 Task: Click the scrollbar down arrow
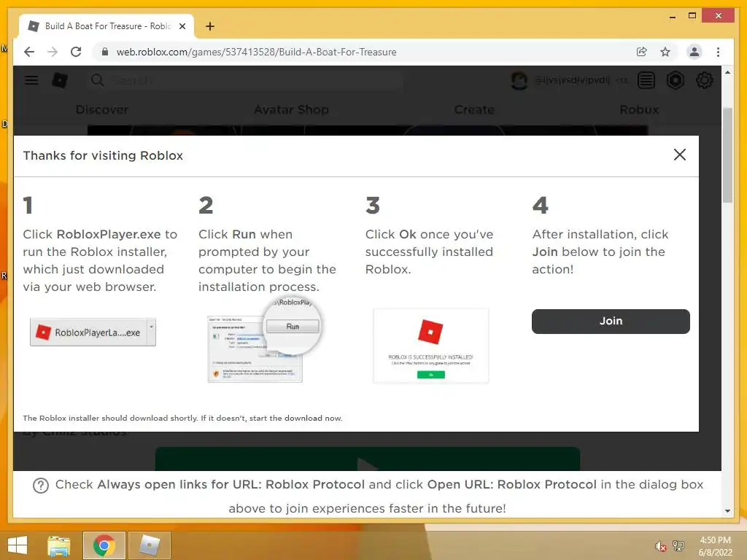(x=727, y=511)
